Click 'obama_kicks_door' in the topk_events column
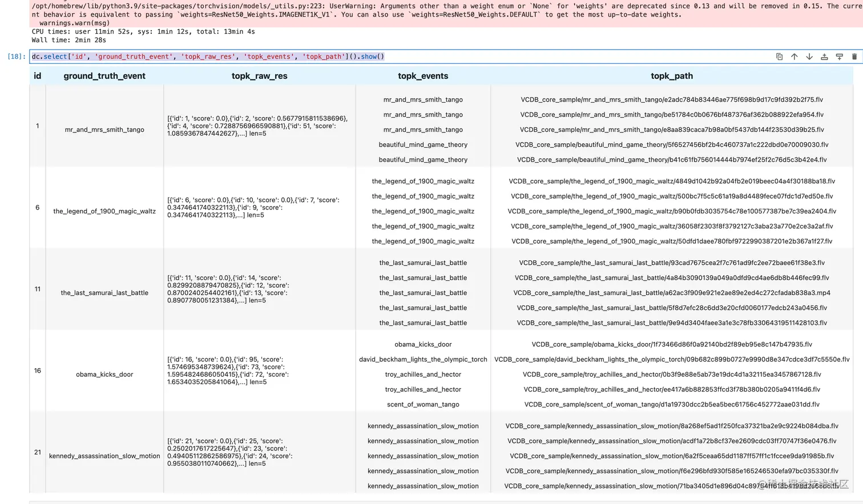This screenshot has height=504, width=863. (423, 345)
